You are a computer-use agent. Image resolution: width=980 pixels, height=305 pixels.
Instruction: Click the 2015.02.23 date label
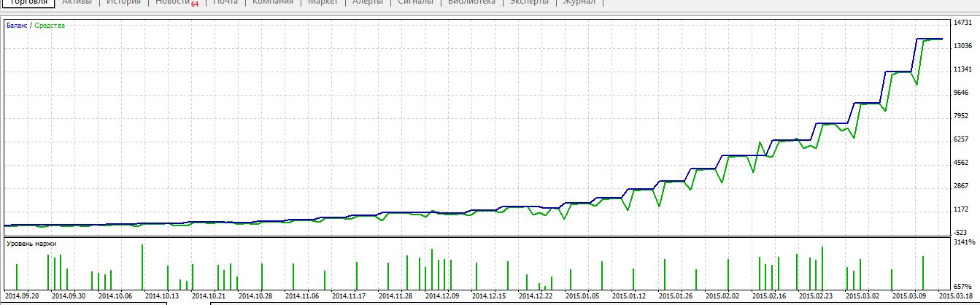click(x=815, y=296)
